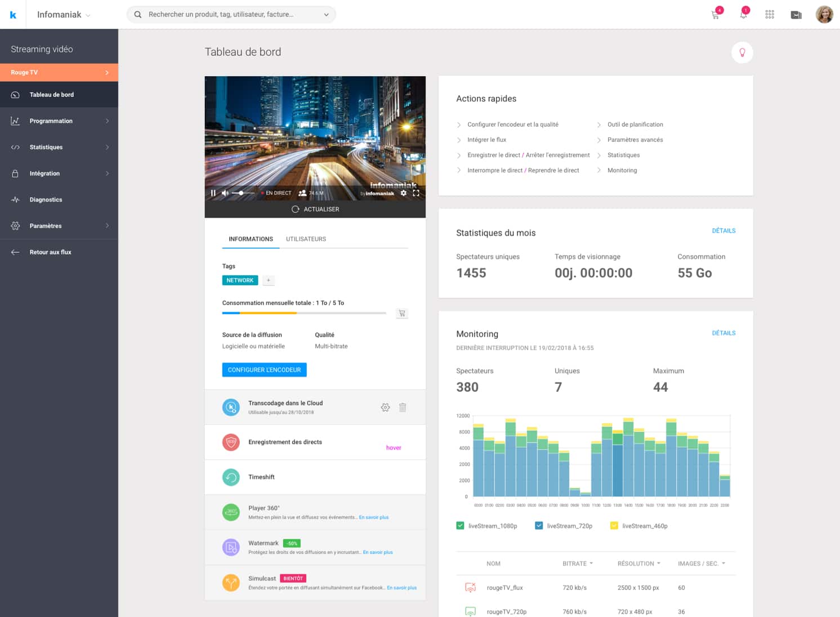Open notifications bell in top bar
840x617 pixels.
[x=743, y=15]
